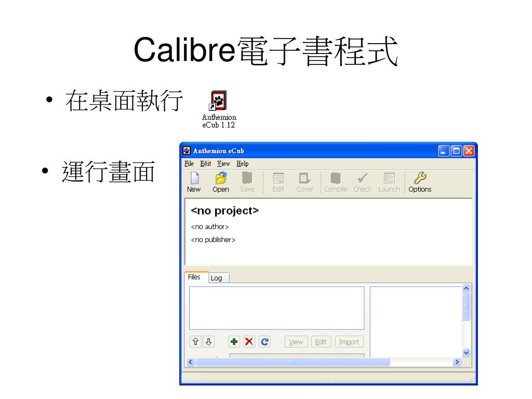Add a file with the green plus
532x399 pixels.
(234, 342)
